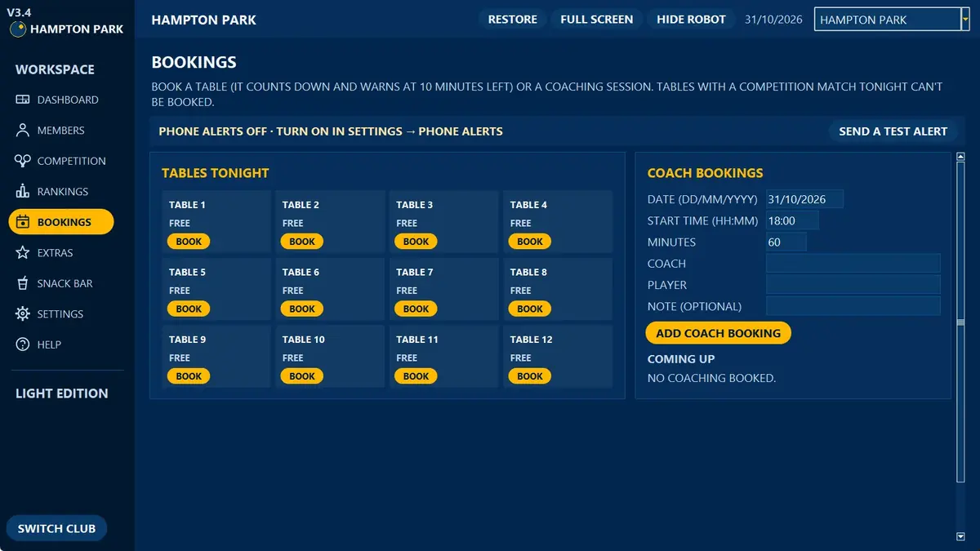Add the coach booking
Screen dimensions: 980x551
[x=718, y=333]
